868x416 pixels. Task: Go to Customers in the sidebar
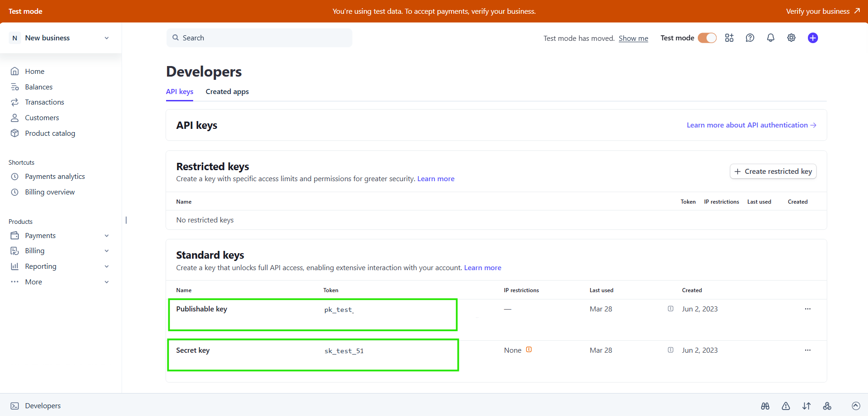[42, 117]
